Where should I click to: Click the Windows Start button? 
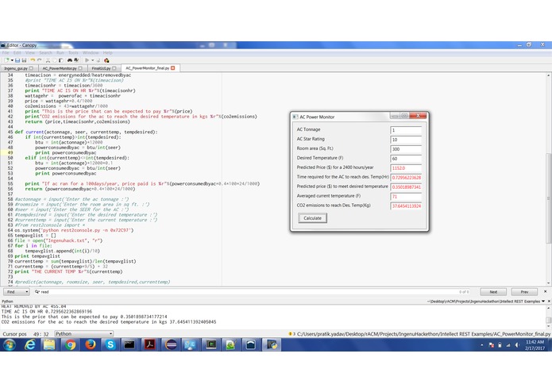point(10,345)
